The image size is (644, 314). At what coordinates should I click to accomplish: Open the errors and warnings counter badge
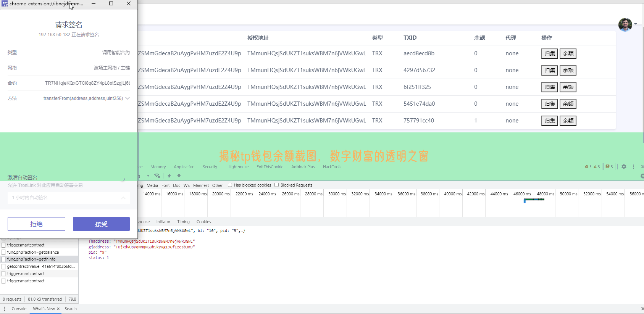click(x=592, y=167)
